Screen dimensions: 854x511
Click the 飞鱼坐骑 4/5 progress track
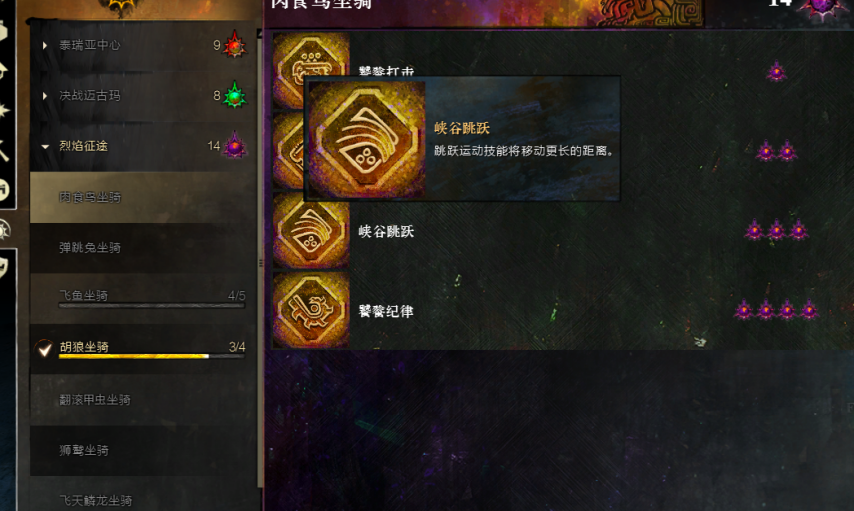tap(152, 306)
